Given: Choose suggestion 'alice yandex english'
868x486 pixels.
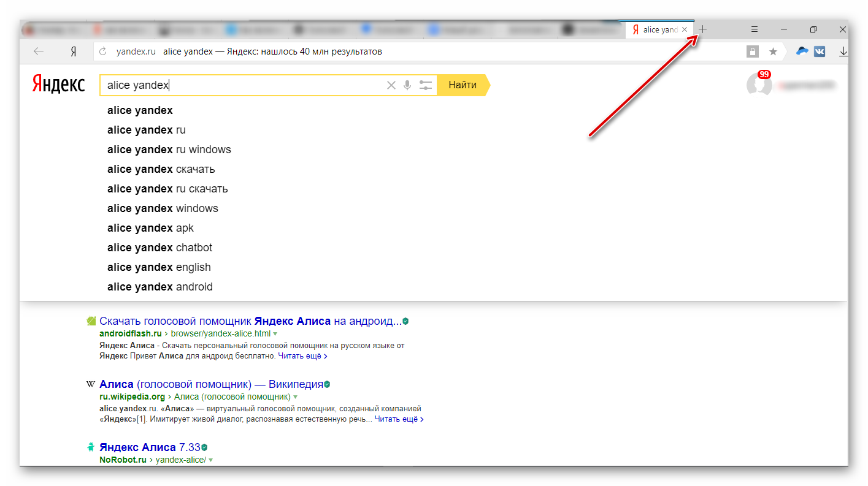Looking at the screenshot, I should 159,267.
